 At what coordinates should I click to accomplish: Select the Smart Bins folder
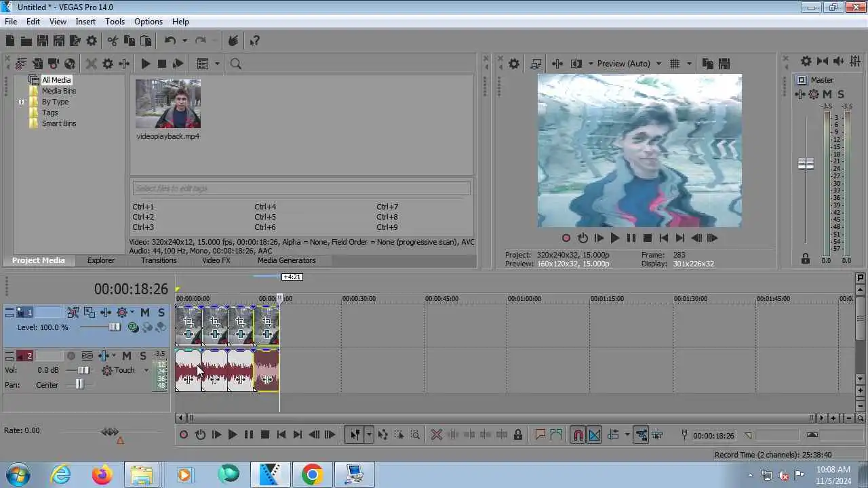59,123
